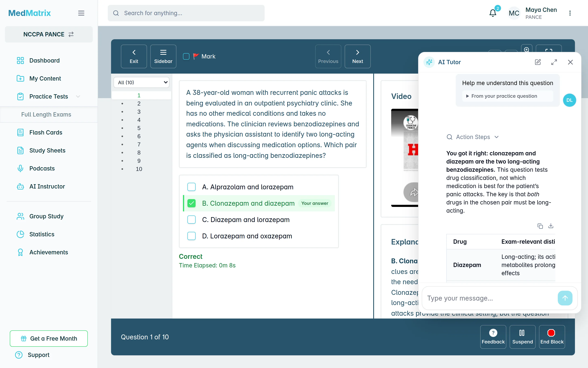Click the End Block button
This screenshot has width=588, height=368.
[x=552, y=337]
